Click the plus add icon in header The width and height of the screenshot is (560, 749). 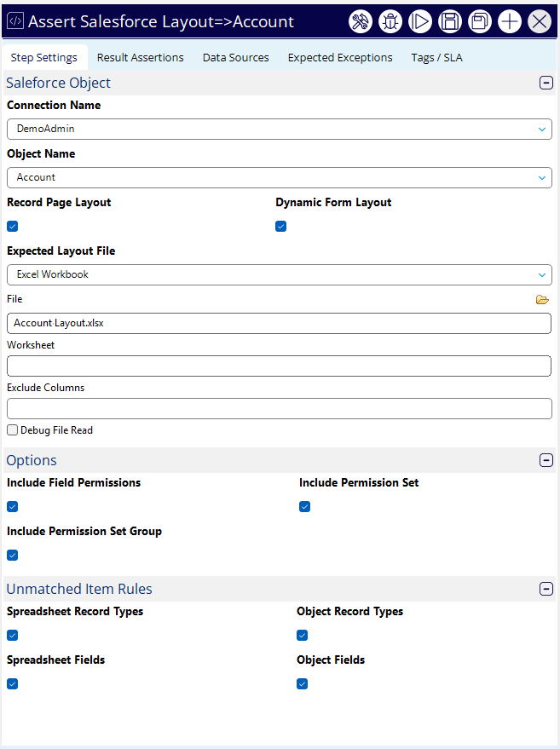[510, 21]
